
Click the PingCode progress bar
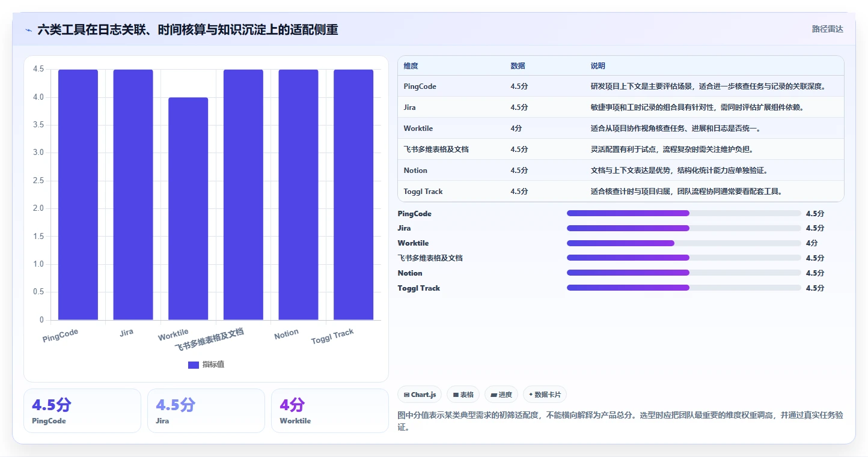(x=683, y=213)
